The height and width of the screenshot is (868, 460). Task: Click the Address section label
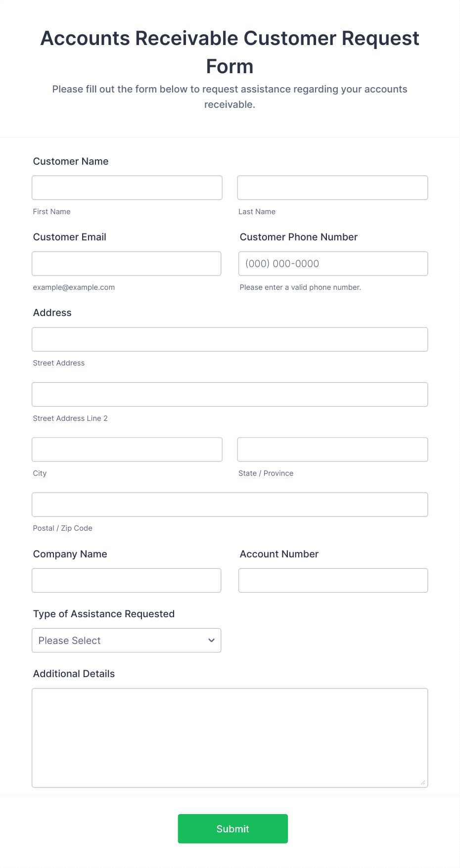52,313
